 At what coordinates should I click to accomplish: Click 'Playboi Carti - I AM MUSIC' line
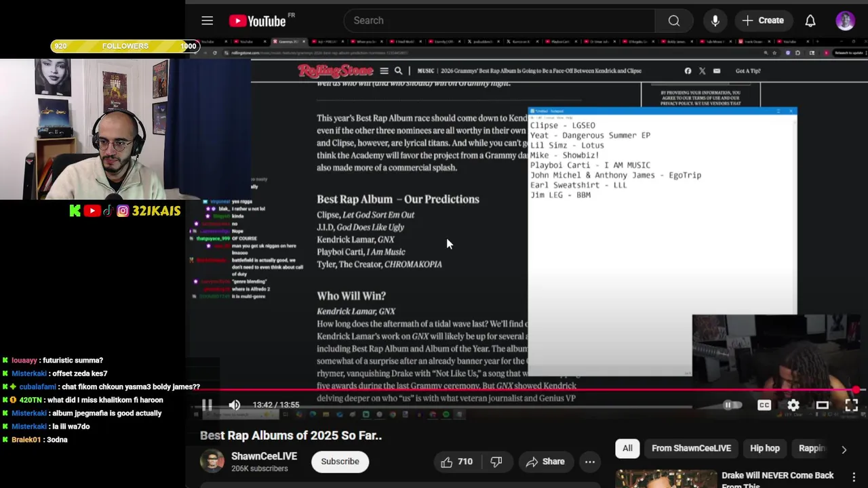[x=590, y=165]
